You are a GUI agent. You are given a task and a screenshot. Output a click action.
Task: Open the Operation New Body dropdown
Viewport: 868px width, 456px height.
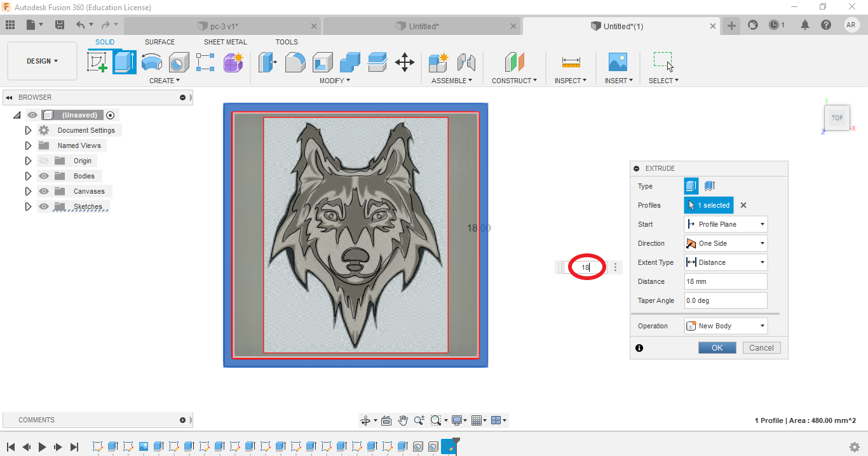pos(726,326)
